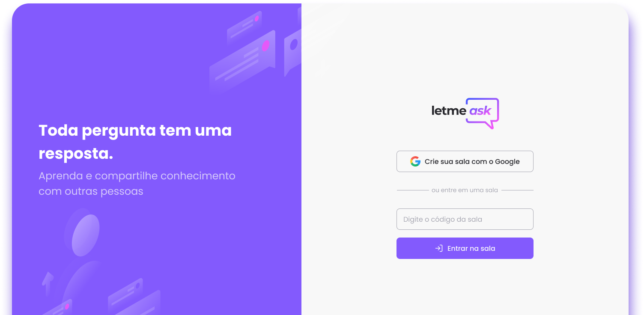Focus the room code input field
Image resolution: width=644 pixels, height=315 pixels.
(x=465, y=219)
